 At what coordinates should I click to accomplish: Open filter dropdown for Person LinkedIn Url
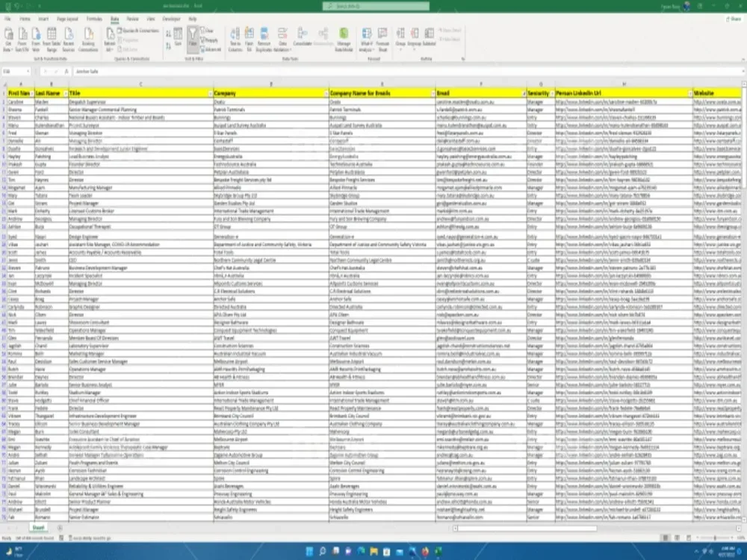point(689,94)
